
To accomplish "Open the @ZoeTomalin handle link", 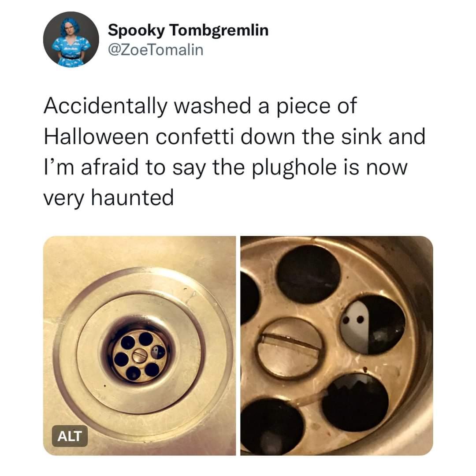I will (x=156, y=50).
